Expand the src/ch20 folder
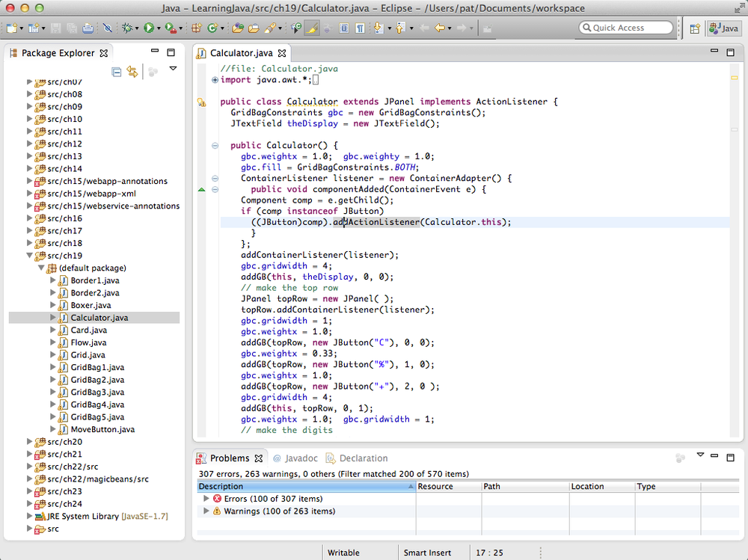 pos(30,442)
